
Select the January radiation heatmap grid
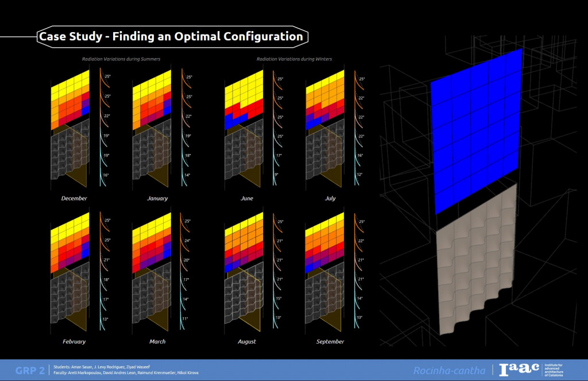point(152,99)
